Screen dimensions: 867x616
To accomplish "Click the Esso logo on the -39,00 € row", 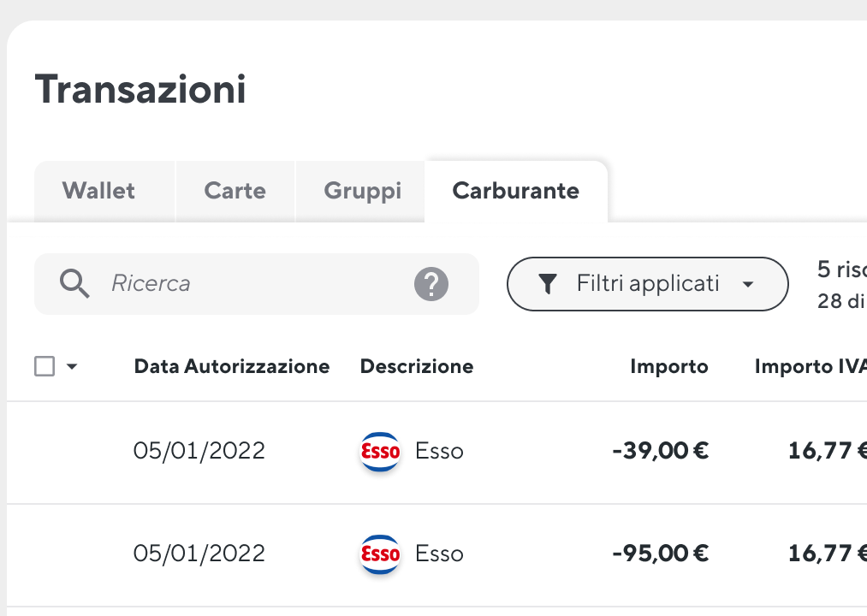I will pyautogui.click(x=380, y=451).
